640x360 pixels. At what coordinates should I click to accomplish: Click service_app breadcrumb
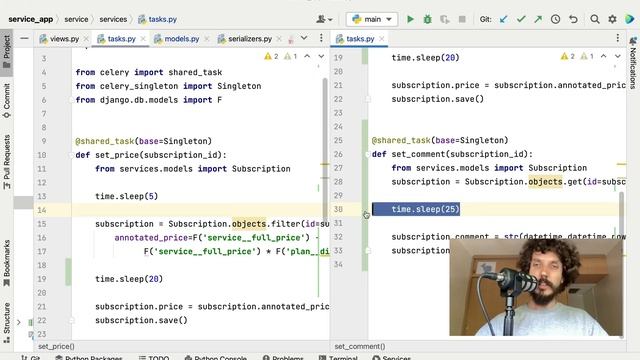[x=31, y=19]
